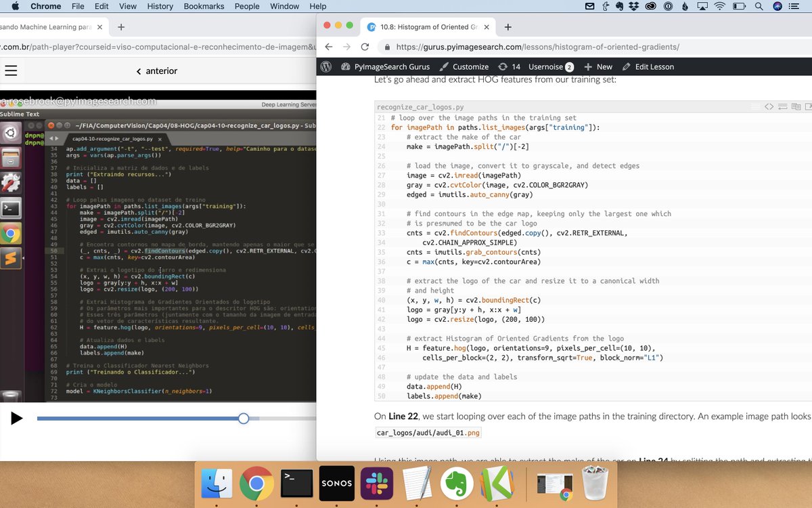Click the car_logos/audi/audi_01.png path text
Viewport: 812px width, 508px height.
pos(429,432)
